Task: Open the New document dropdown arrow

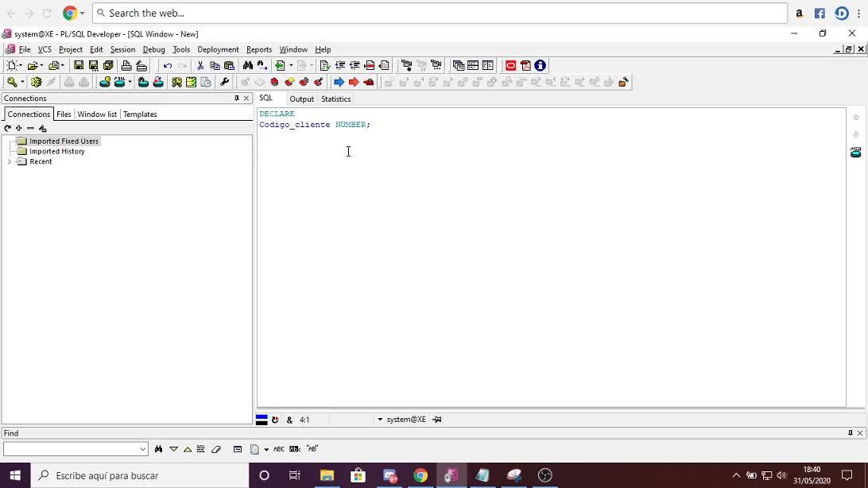Action: 21,66
